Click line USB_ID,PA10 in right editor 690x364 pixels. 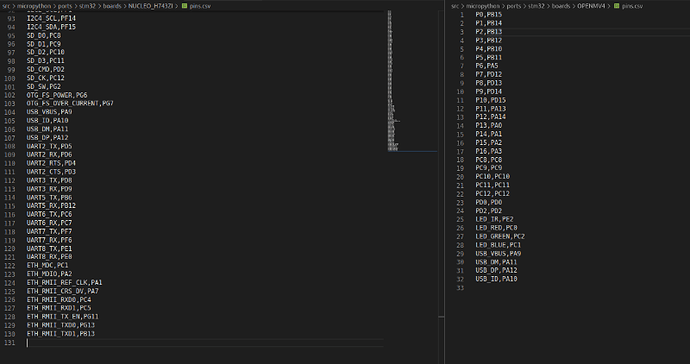point(496,279)
